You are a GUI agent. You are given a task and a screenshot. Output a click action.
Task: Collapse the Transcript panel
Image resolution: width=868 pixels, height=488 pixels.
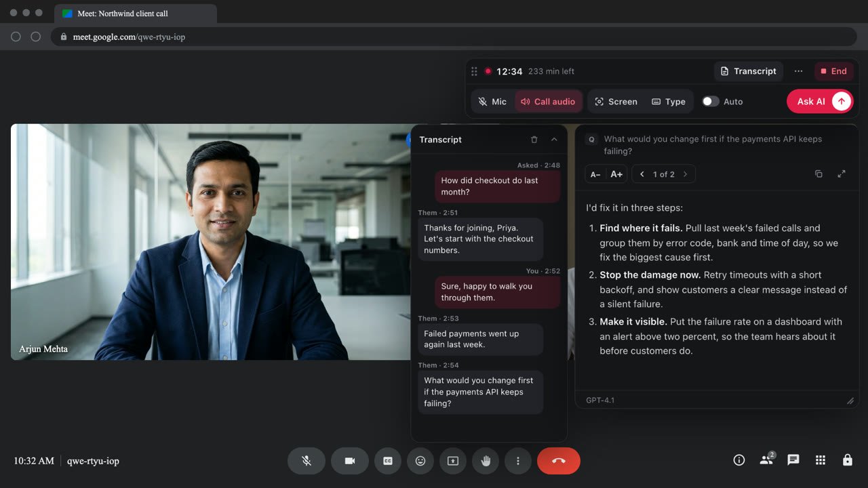point(554,140)
